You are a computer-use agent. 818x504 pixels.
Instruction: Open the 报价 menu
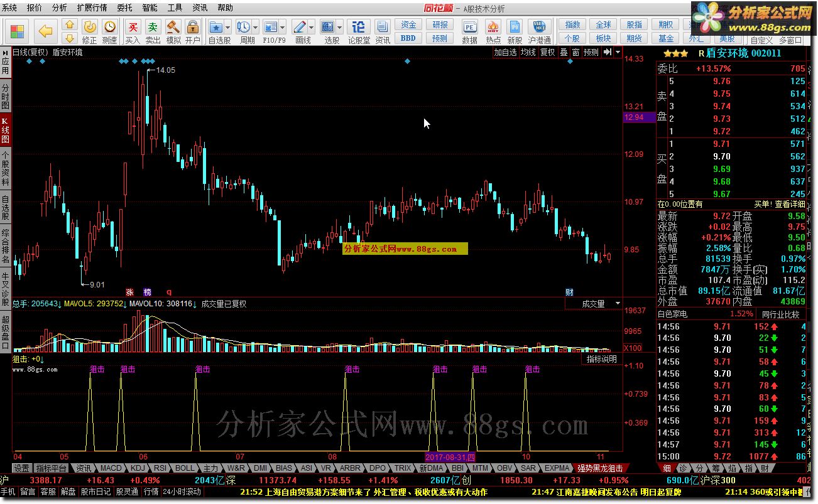(35, 8)
